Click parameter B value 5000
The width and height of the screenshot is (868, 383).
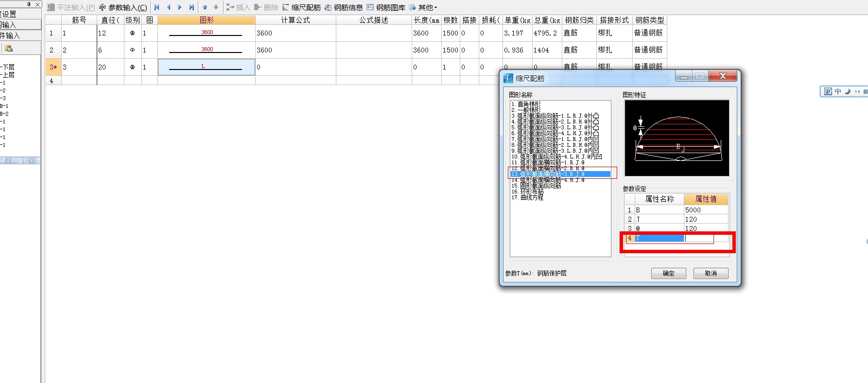(706, 210)
